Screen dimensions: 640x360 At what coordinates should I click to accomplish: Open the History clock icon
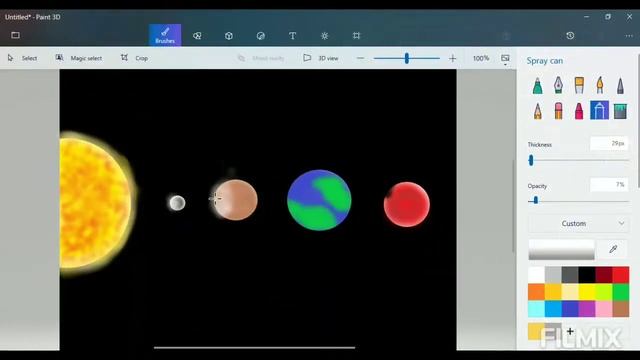point(570,36)
